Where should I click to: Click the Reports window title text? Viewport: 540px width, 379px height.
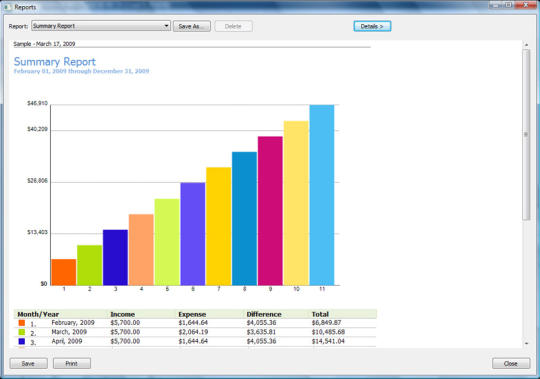coord(25,7)
